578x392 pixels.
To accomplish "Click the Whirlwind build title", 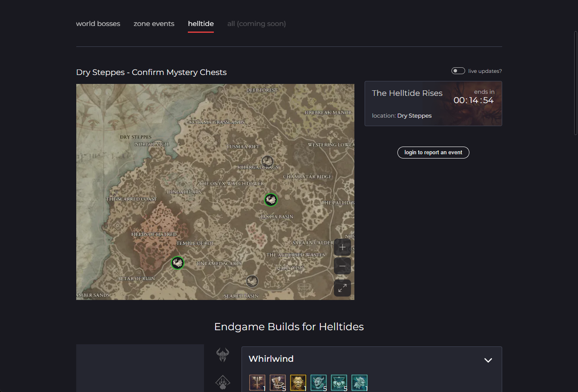I will pyautogui.click(x=271, y=359).
